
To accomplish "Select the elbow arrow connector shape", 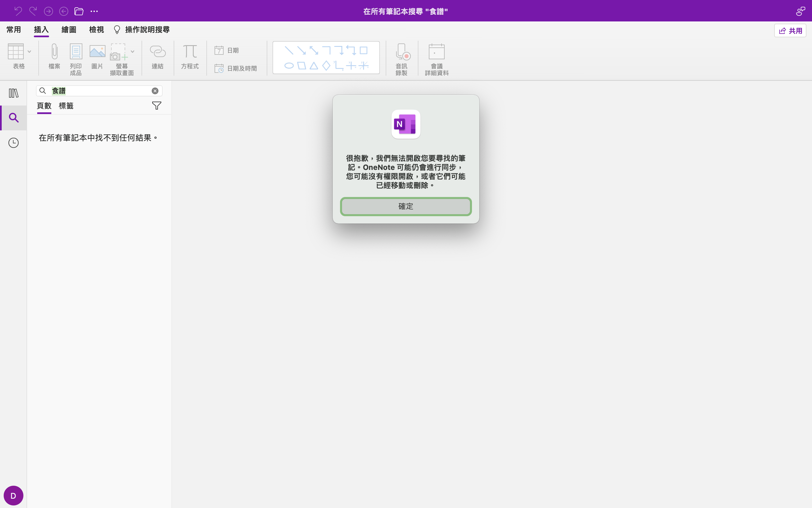I will [339, 51].
